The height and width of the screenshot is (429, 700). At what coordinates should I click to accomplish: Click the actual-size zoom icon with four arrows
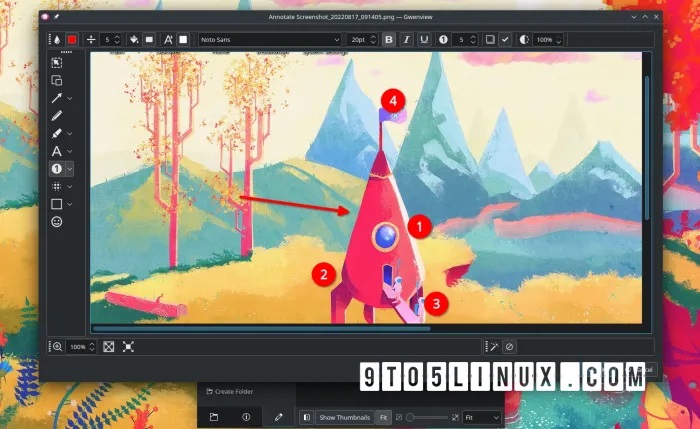pos(128,347)
